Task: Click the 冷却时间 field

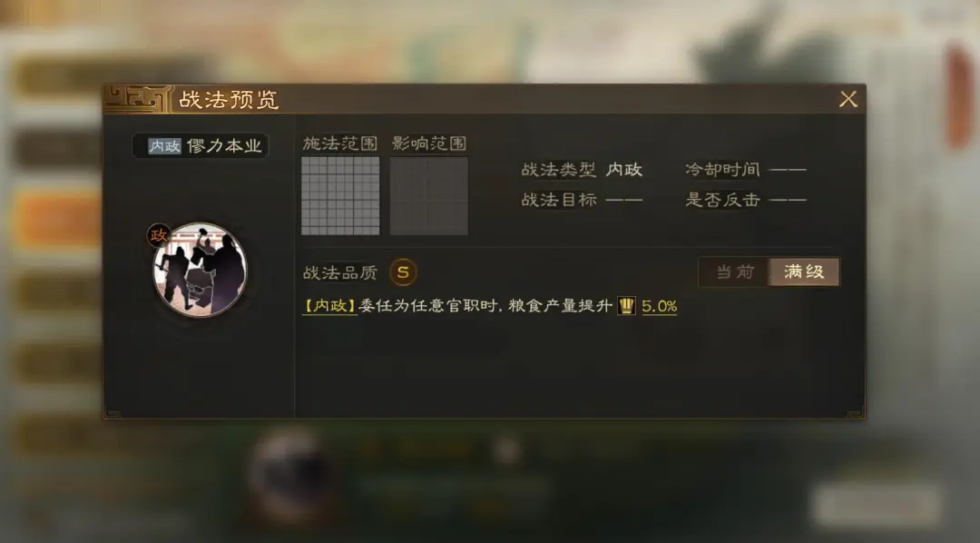Action: coord(746,170)
